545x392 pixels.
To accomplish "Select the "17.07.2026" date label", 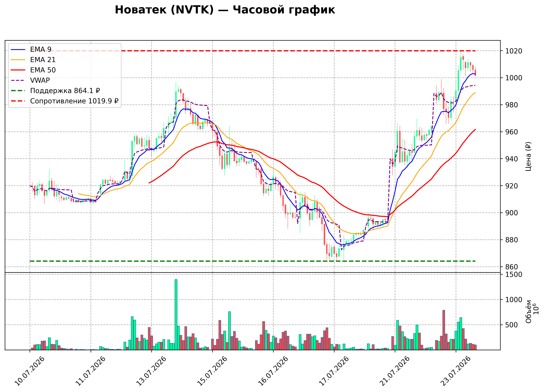I will (x=334, y=371).
